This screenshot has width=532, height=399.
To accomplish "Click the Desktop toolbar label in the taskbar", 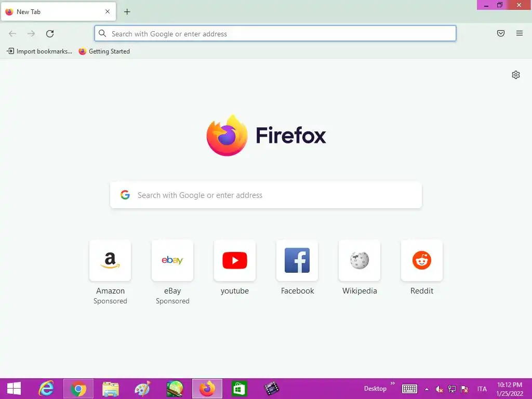I will click(375, 389).
